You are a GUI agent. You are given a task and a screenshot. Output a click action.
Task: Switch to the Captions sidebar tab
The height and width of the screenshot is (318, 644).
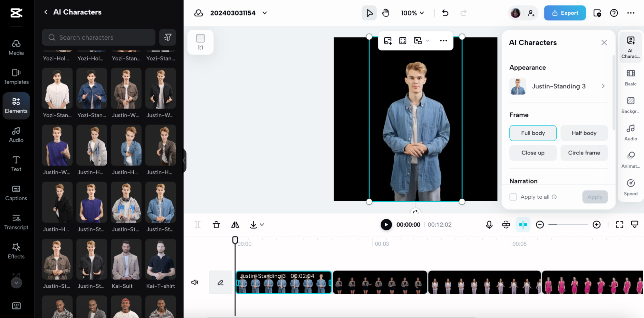(x=16, y=193)
